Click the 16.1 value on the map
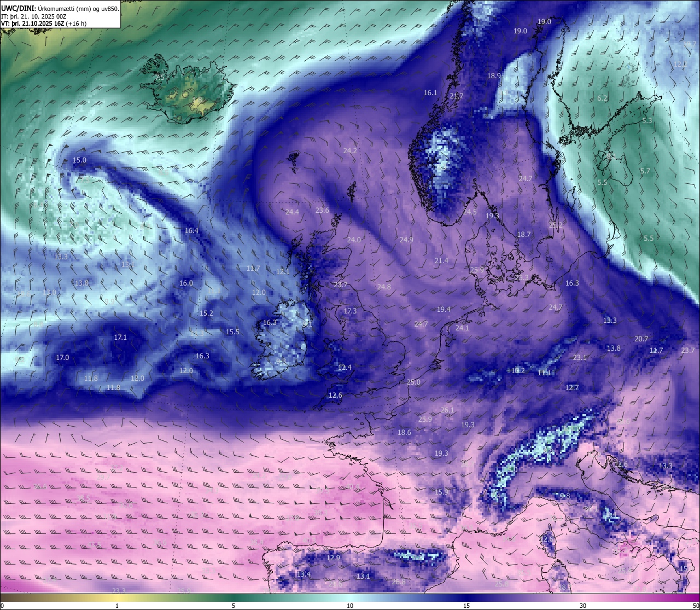 pos(430,93)
